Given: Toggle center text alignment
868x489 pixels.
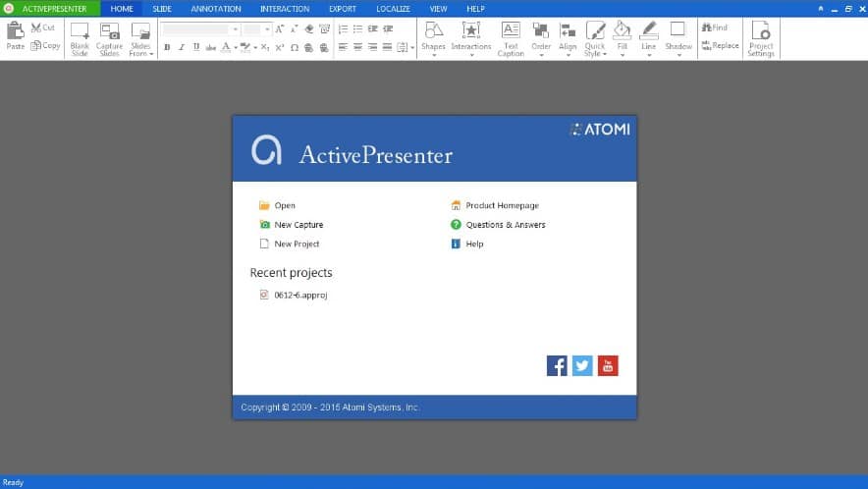Looking at the screenshot, I should [358, 48].
